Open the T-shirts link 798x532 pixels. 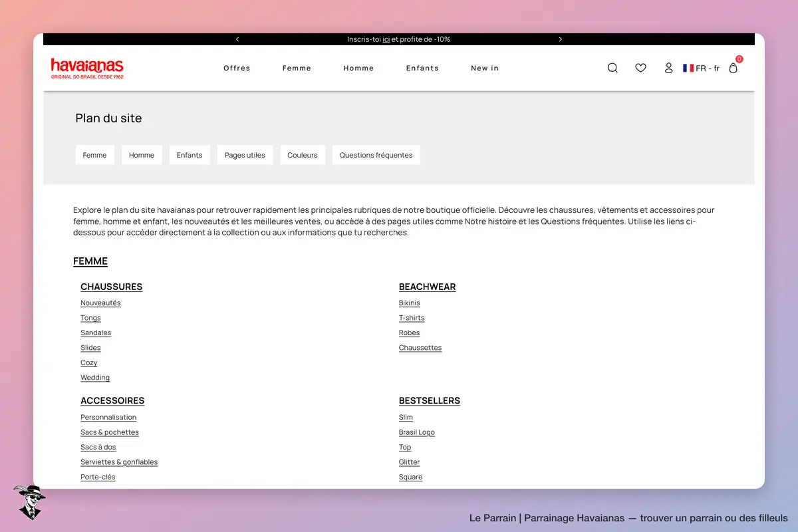(x=412, y=318)
